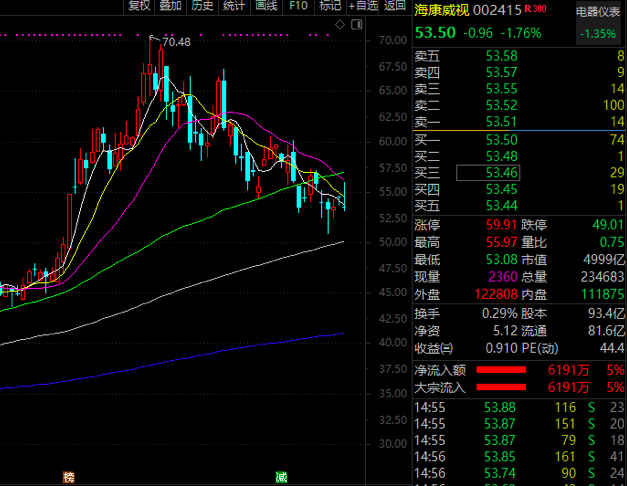The width and height of the screenshot is (627, 486).
Task: Open the 统计 statistics tool
Action: [234, 6]
